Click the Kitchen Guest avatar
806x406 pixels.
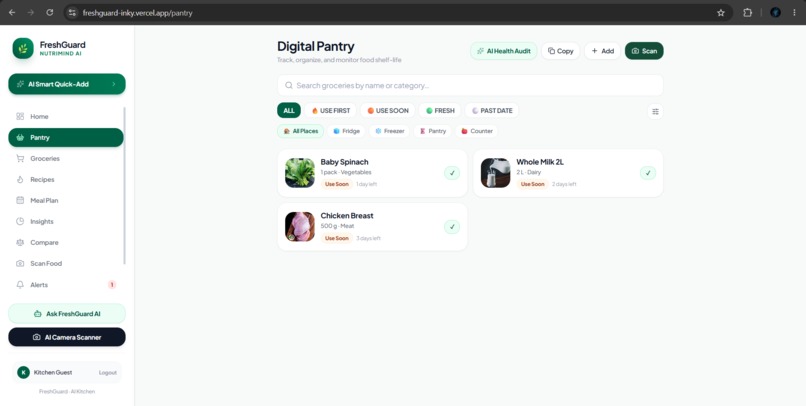click(x=23, y=373)
